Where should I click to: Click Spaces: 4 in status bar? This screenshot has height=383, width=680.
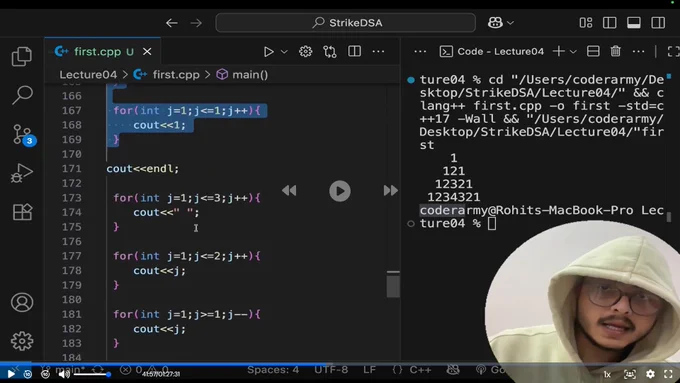[x=273, y=370]
